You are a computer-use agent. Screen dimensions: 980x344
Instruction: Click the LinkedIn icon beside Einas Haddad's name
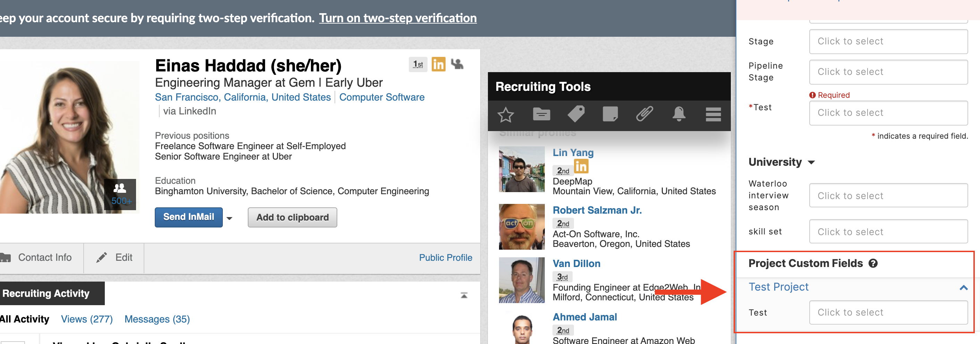coord(438,64)
